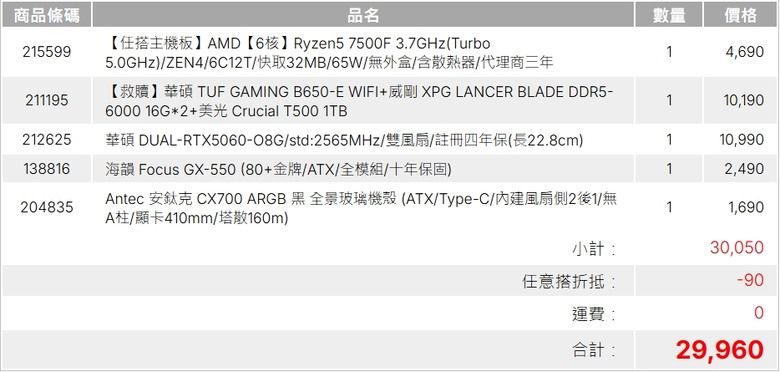
Task: Click the 小計 amount 30,050
Action: (737, 248)
